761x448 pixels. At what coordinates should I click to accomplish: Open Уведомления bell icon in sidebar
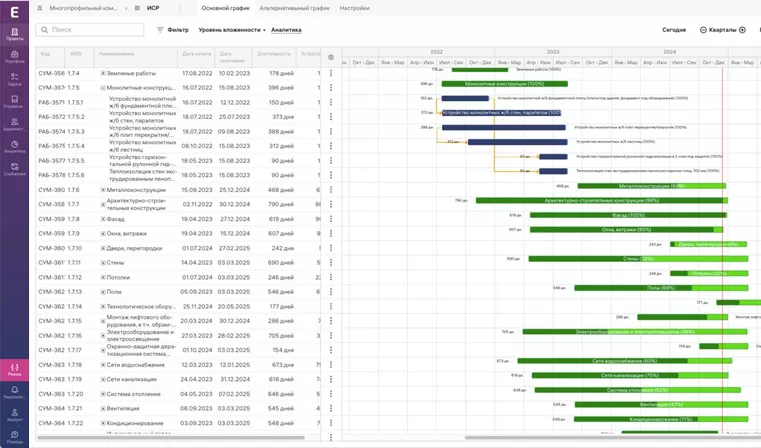[x=15, y=392]
